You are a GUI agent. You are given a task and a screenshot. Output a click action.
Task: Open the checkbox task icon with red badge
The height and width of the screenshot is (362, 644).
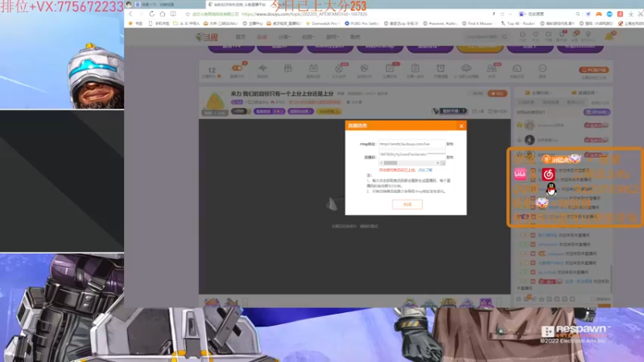point(390,68)
